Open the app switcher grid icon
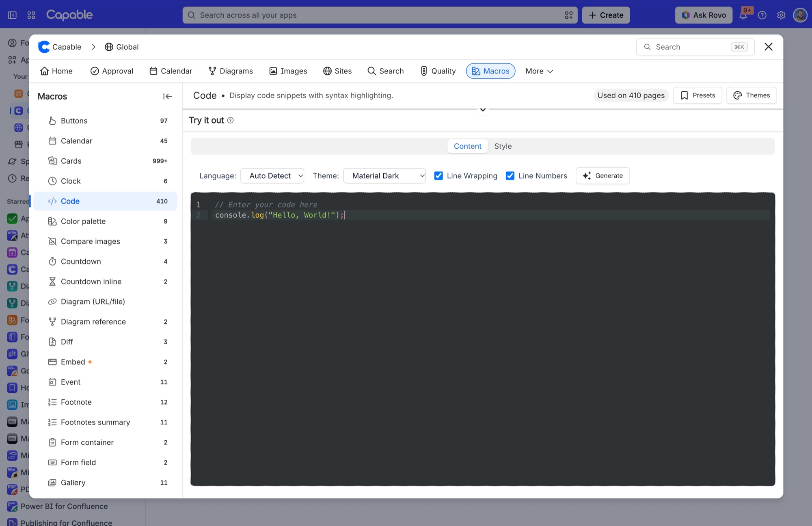The width and height of the screenshot is (812, 526). pyautogui.click(x=31, y=15)
